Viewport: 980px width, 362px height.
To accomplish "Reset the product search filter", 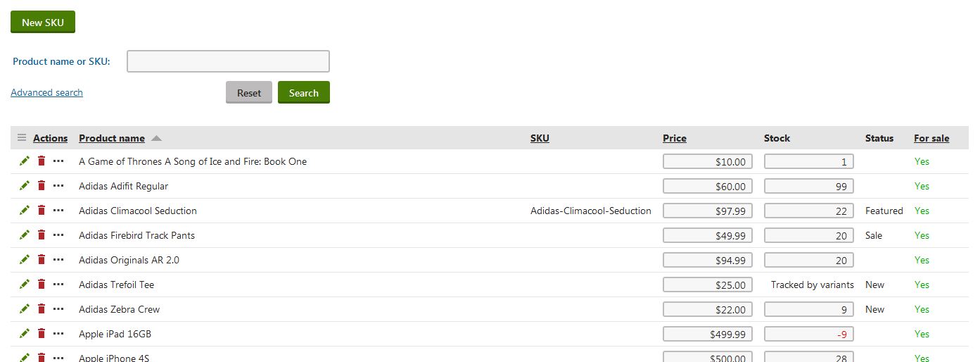I will click(x=248, y=93).
